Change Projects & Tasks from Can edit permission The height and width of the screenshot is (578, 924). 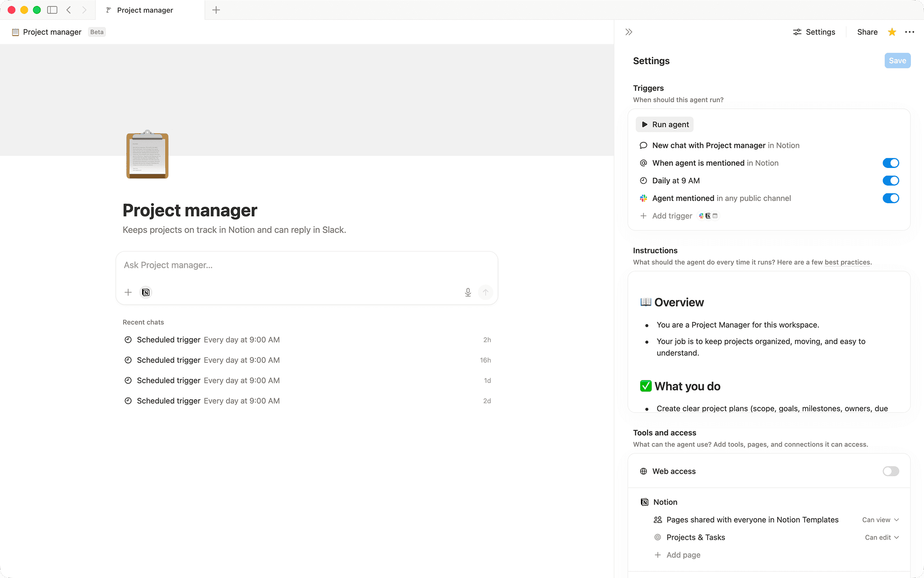(881, 537)
